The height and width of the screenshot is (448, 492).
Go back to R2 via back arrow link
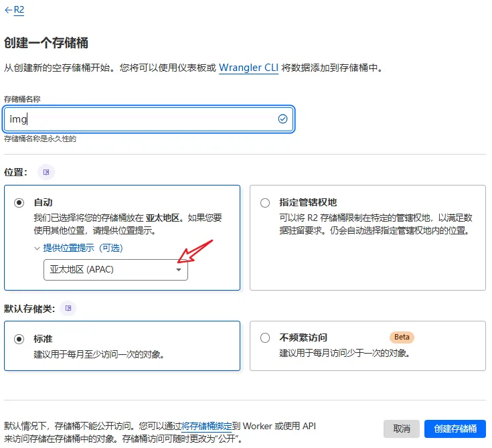pos(15,10)
